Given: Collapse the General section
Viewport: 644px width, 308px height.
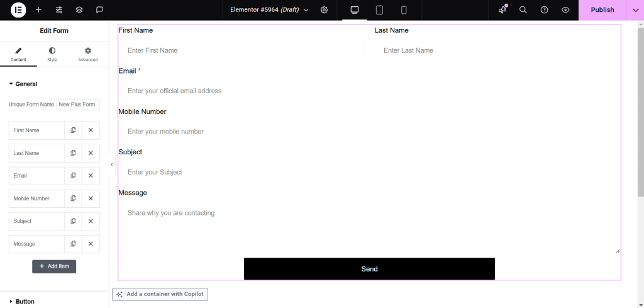Looking at the screenshot, I should coord(23,84).
